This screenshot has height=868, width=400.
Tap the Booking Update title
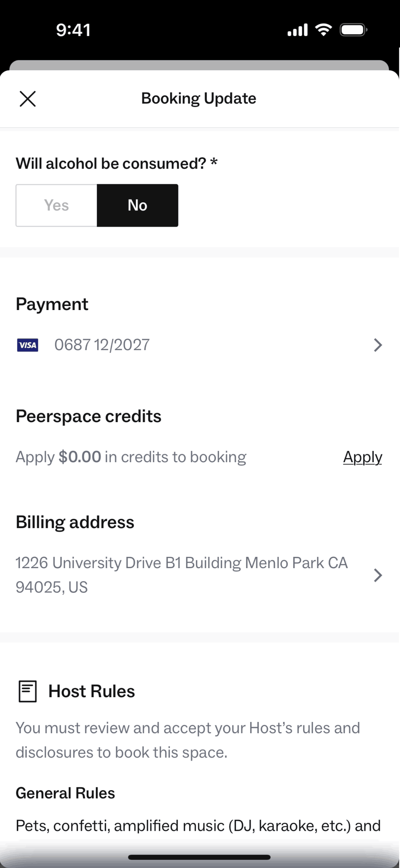tap(199, 99)
